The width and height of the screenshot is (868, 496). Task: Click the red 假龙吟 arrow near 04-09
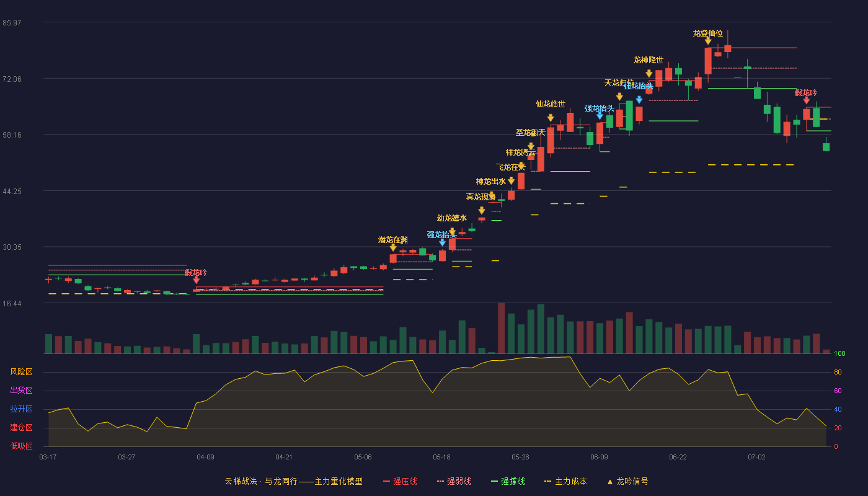click(x=197, y=280)
